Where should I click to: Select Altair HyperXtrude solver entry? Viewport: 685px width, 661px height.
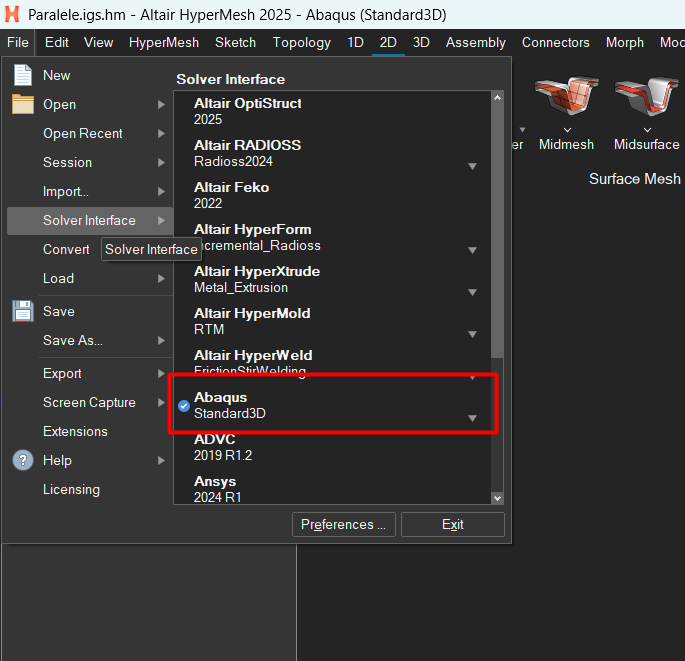[332, 279]
